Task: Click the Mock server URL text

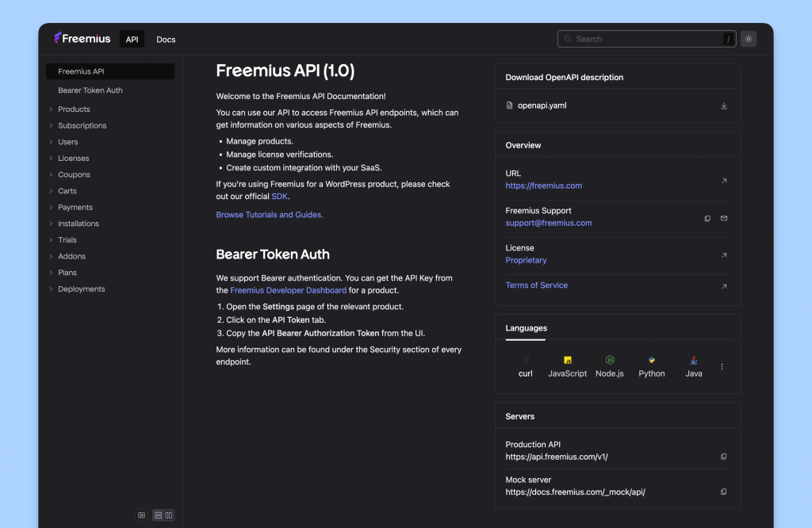Action: point(576,492)
